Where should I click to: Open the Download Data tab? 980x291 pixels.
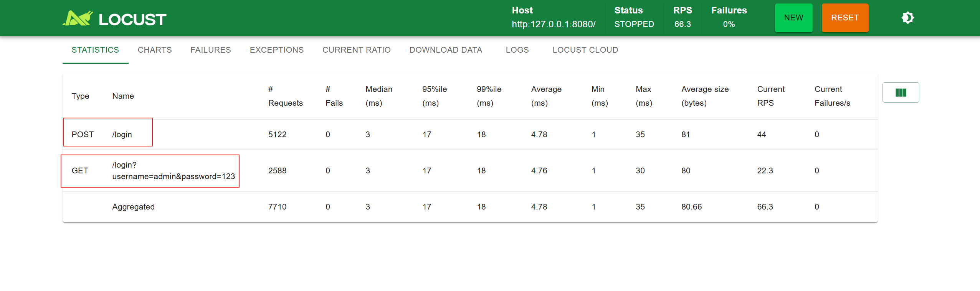pos(446,50)
